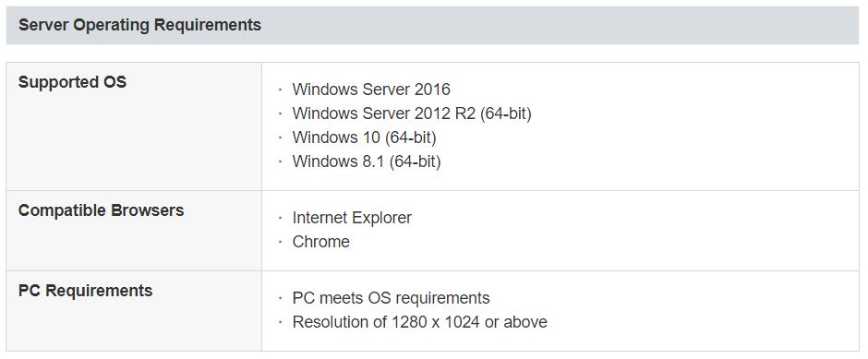Click the bullet before Internet Explorer
Screen dimensions: 868x359
click(x=280, y=218)
